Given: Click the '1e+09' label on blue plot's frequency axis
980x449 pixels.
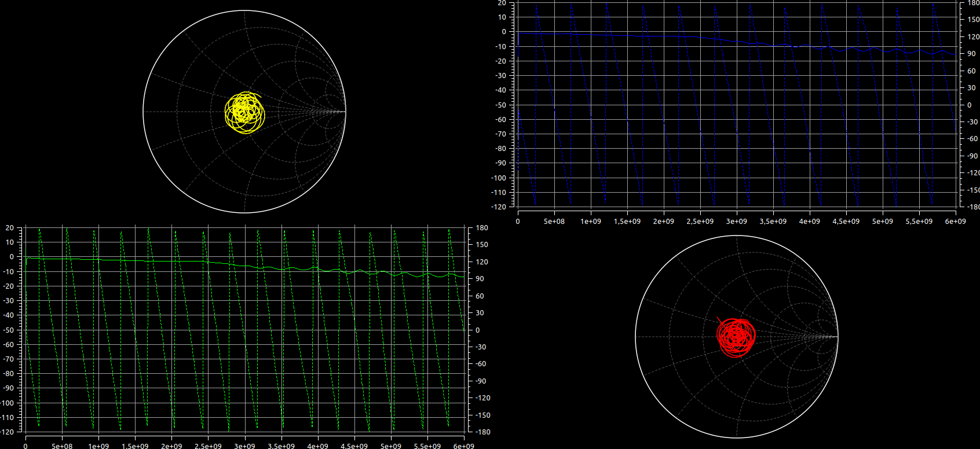Looking at the screenshot, I should click(x=591, y=222).
